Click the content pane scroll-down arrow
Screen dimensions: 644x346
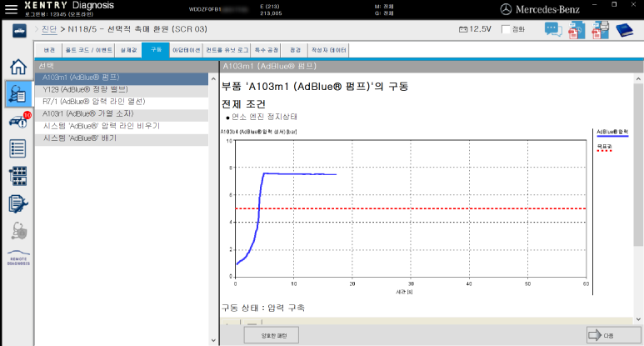point(638,318)
